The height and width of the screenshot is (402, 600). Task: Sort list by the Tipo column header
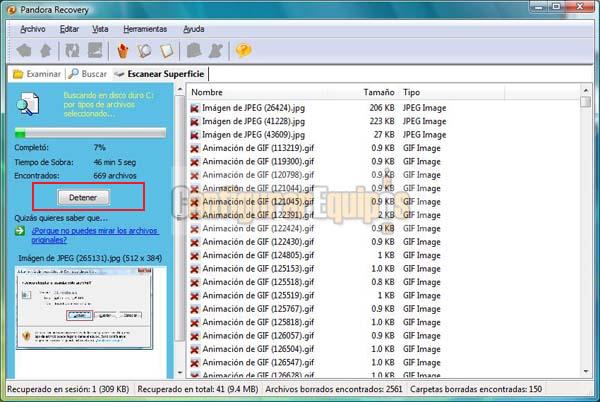(411, 92)
